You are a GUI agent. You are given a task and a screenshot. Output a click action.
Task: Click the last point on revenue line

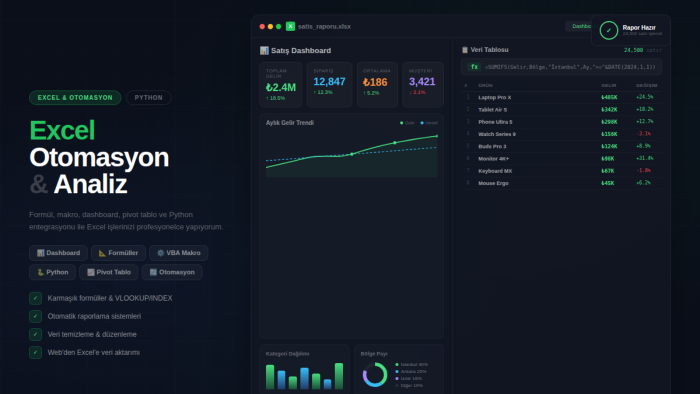click(437, 136)
